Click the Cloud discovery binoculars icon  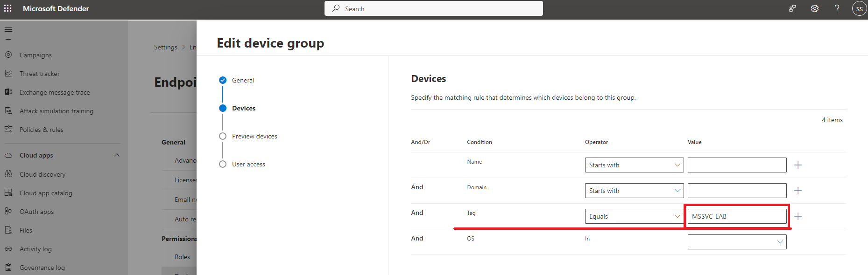point(8,174)
